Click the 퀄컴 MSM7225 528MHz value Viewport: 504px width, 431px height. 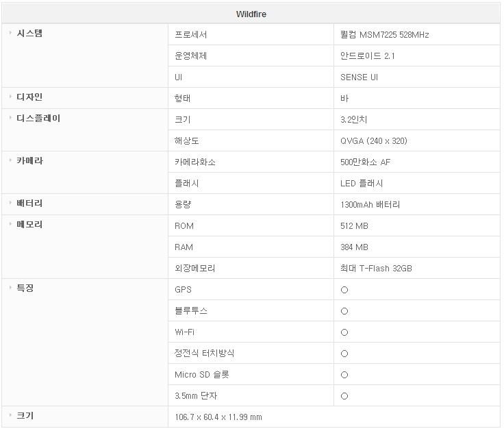coord(384,34)
